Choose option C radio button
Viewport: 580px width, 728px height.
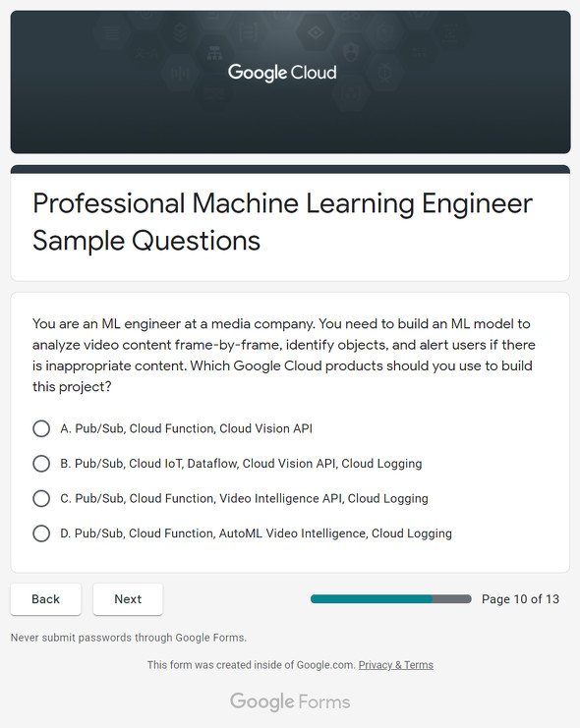(x=41, y=498)
